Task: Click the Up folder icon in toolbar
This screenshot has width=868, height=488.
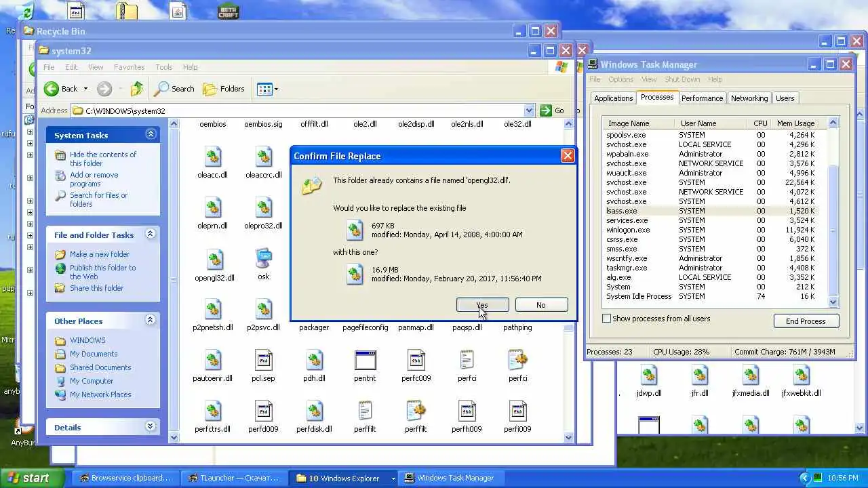Action: pyautogui.click(x=137, y=89)
